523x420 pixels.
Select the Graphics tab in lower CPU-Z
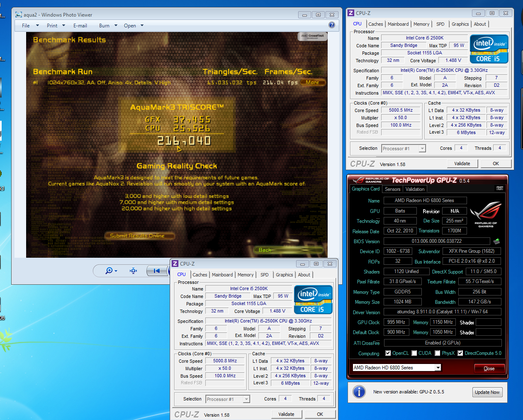click(285, 275)
